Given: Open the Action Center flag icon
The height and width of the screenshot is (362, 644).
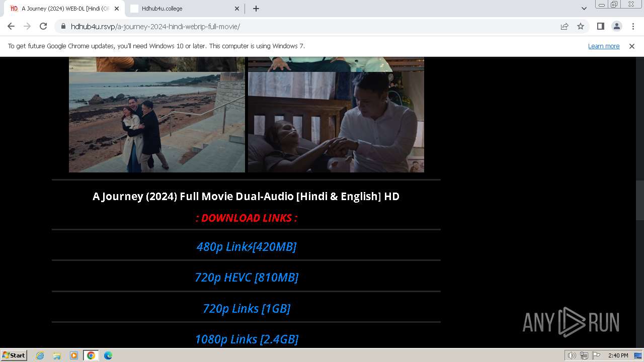Looking at the screenshot, I should [x=596, y=355].
